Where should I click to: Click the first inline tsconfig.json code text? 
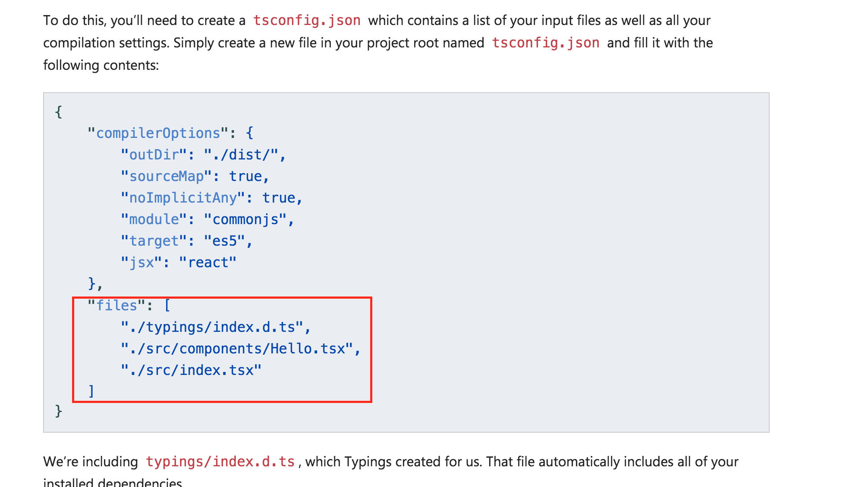[307, 20]
